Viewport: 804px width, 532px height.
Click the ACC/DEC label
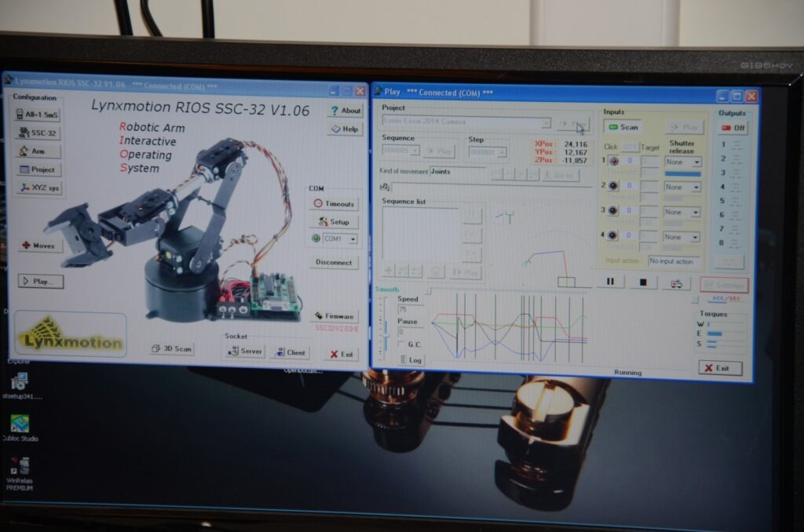[726, 298]
